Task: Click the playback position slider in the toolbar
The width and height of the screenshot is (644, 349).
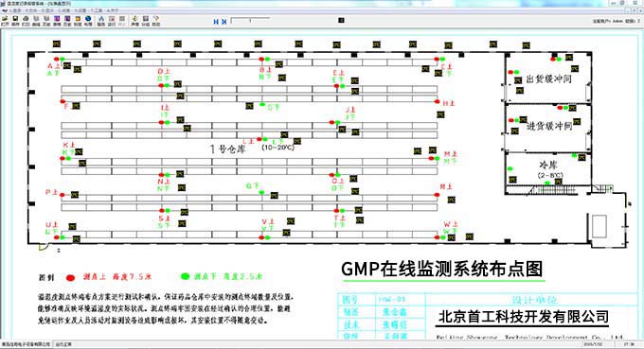Action: click(250, 20)
